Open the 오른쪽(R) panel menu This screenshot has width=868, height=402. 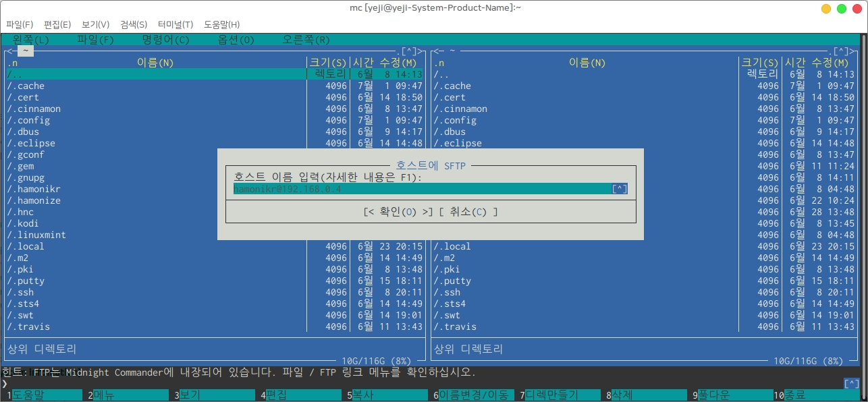point(306,40)
